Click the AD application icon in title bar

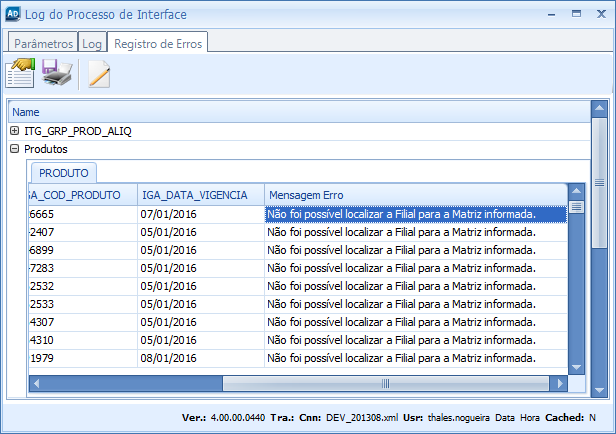click(x=13, y=14)
